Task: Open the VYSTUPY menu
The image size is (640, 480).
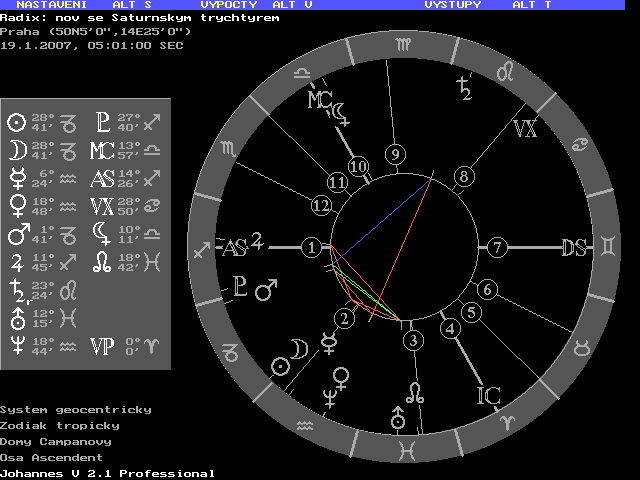Action: 452,5
